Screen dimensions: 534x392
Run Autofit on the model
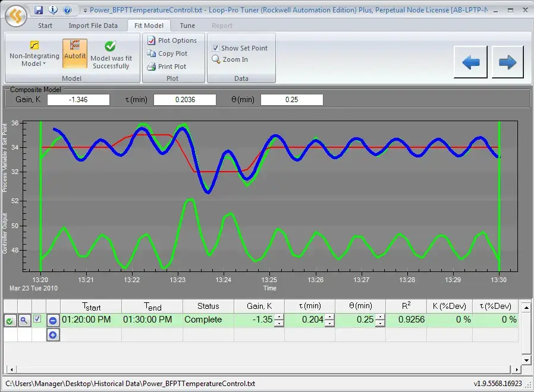74,53
